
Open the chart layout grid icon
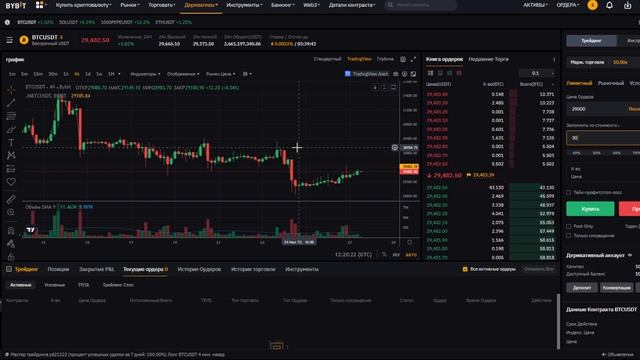pos(403,59)
